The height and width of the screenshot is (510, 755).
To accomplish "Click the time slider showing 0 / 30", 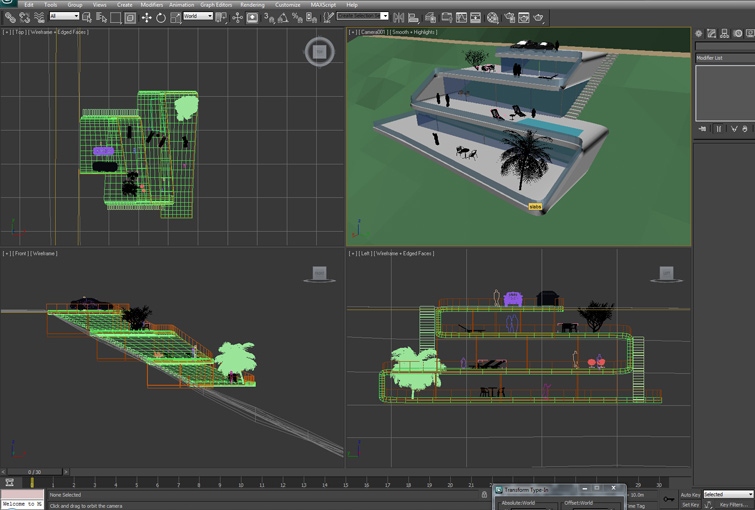I will coord(35,472).
